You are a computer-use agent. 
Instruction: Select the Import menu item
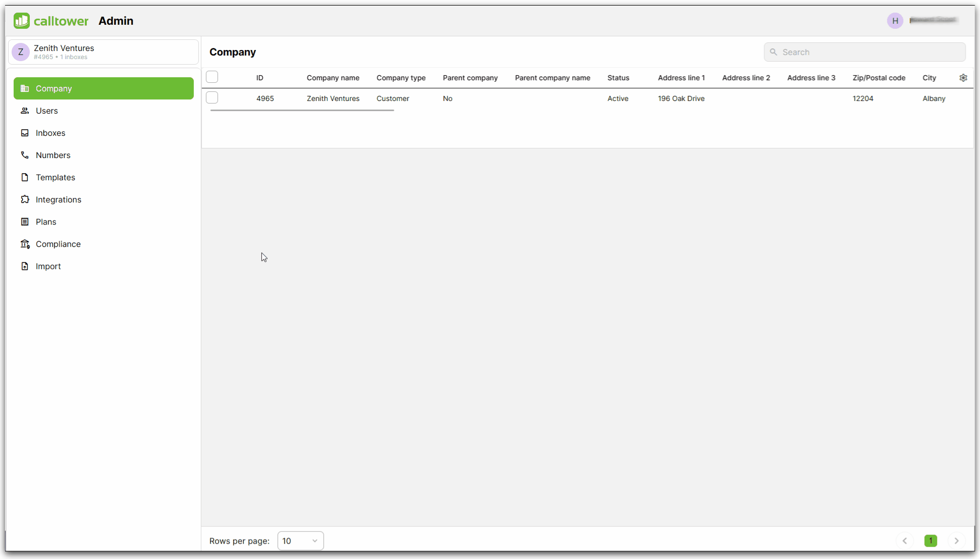coord(48,265)
